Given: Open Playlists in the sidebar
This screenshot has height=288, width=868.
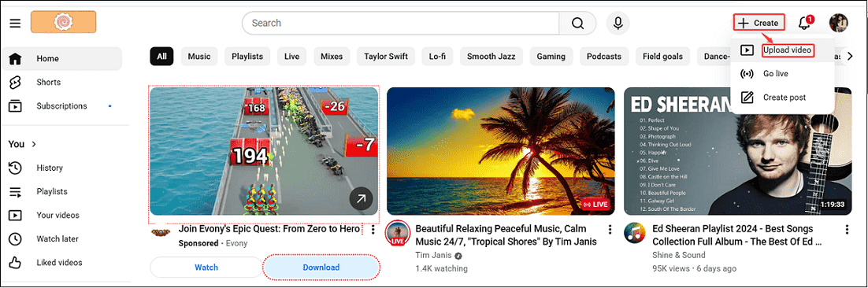Looking at the screenshot, I should (61, 192).
